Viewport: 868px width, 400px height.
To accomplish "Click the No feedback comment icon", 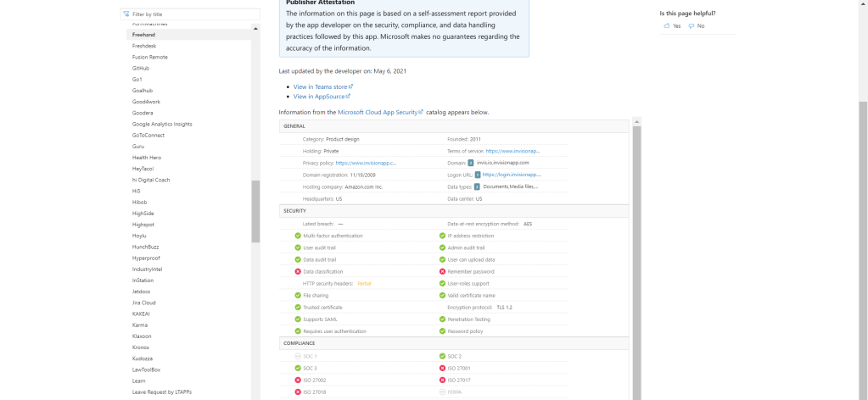I will pyautogui.click(x=692, y=26).
